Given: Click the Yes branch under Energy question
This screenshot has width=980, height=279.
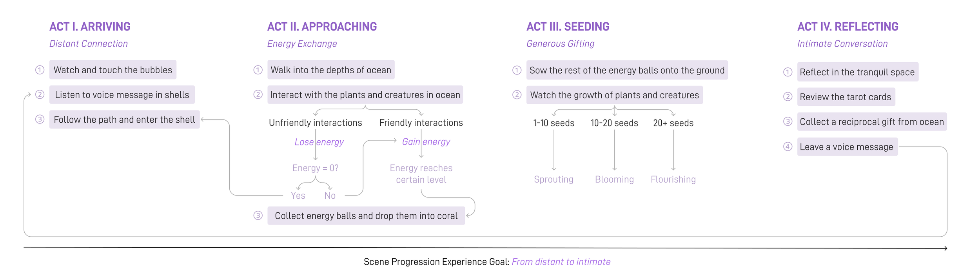Looking at the screenshot, I should click(298, 196).
